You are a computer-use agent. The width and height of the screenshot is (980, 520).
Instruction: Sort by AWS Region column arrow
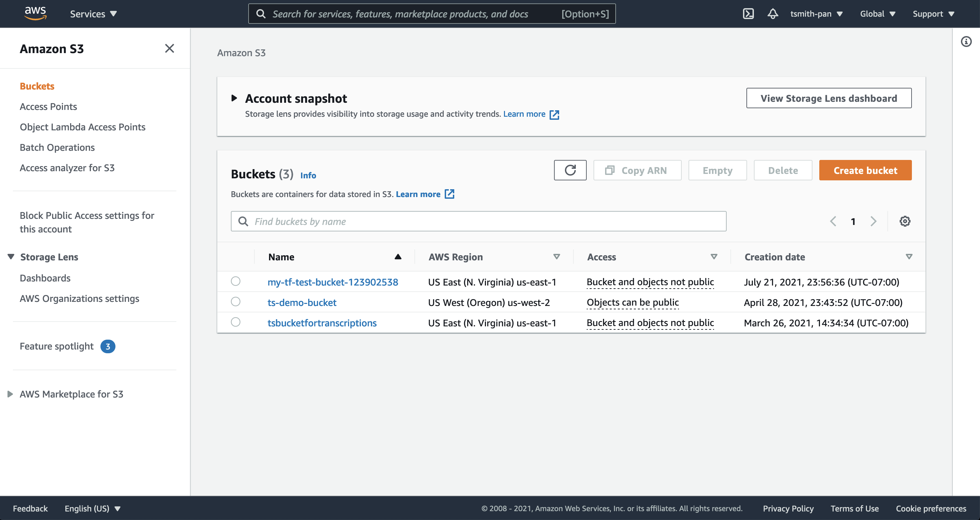point(556,257)
